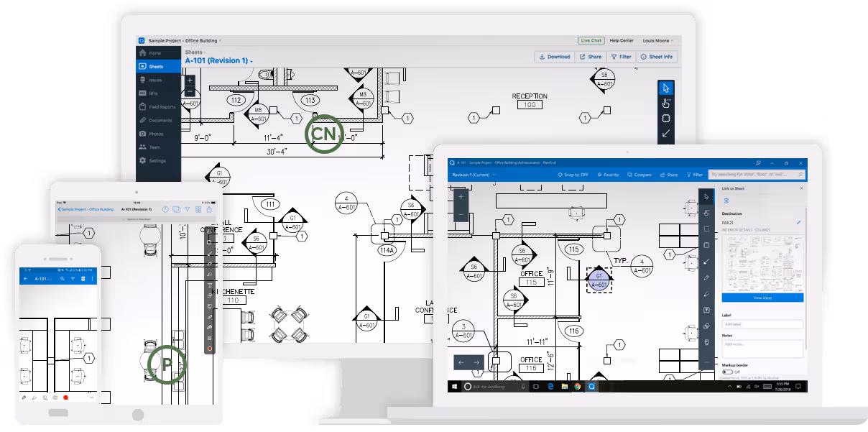Viewport: 868px width, 432px height.
Task: Toggle the Markup border switch
Action: (x=727, y=372)
